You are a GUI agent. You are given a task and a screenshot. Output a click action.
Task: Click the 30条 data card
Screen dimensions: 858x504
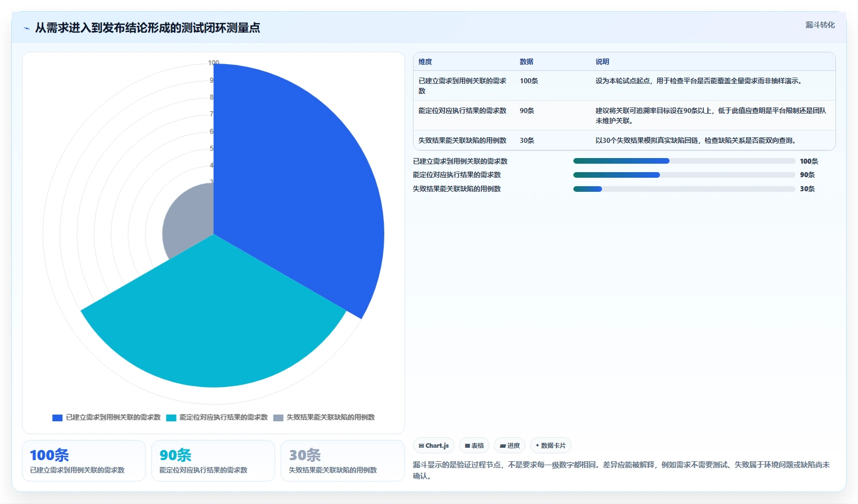(x=343, y=461)
